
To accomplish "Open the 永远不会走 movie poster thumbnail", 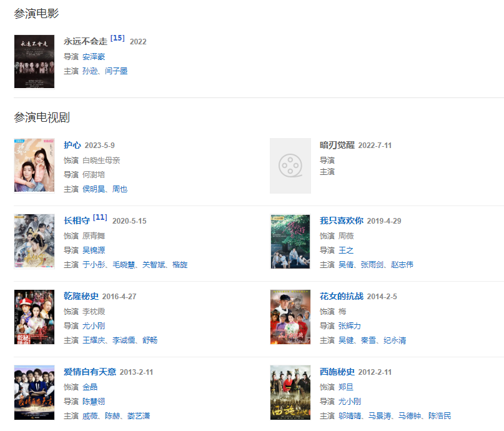I will [x=34, y=61].
